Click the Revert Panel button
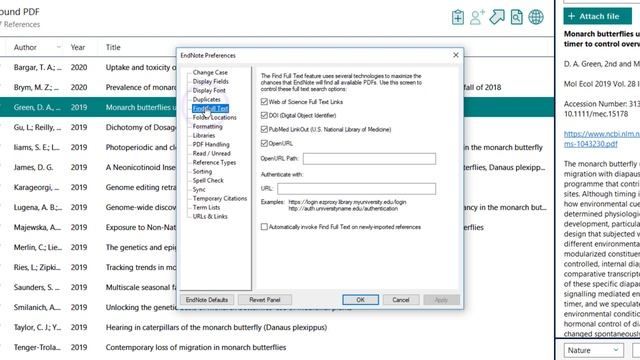Viewport: 640px width, 360px height. (264, 300)
